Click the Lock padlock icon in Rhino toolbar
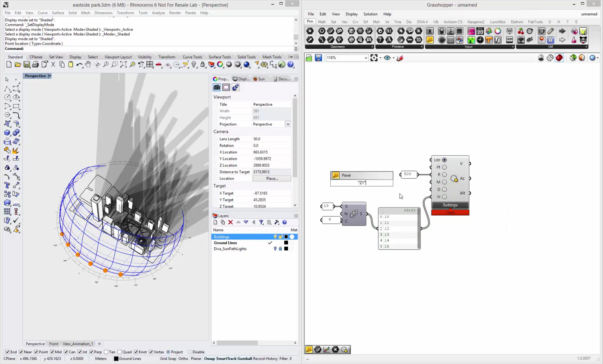This screenshot has height=364, width=603. pos(203,65)
